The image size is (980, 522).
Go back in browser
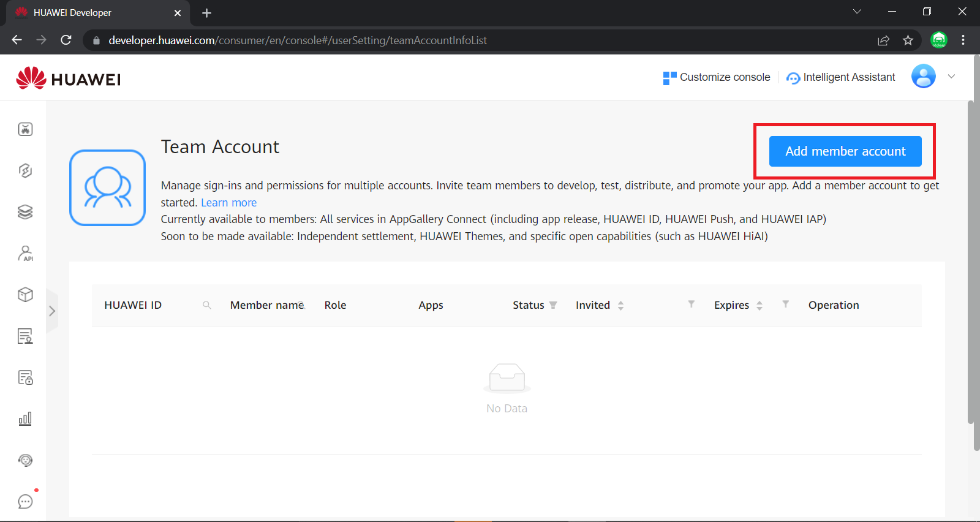coord(17,40)
